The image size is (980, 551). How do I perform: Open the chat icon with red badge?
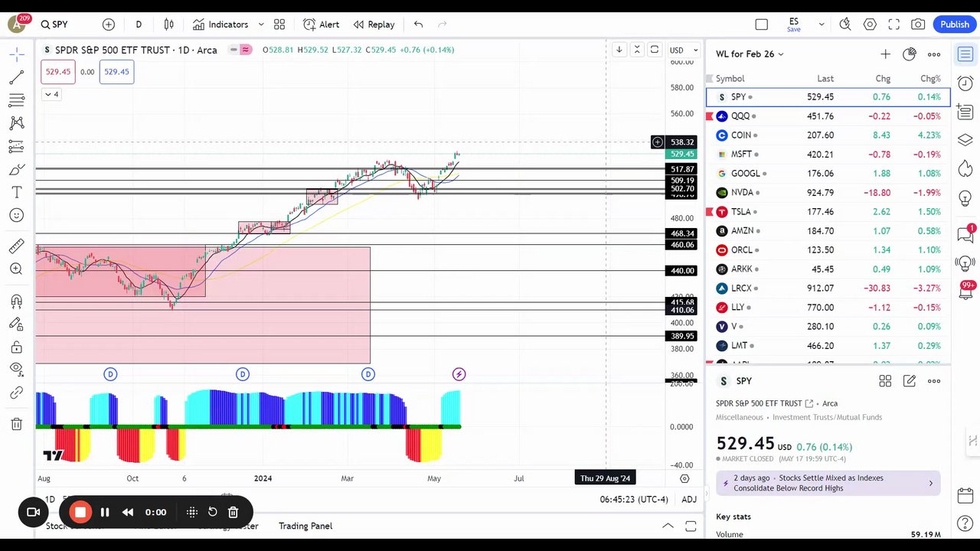965,233
